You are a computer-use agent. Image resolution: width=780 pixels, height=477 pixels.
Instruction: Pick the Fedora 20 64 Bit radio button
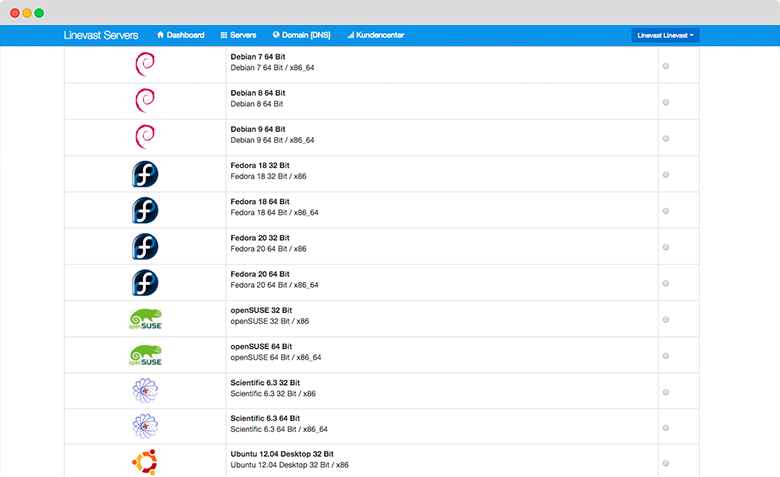point(666,284)
